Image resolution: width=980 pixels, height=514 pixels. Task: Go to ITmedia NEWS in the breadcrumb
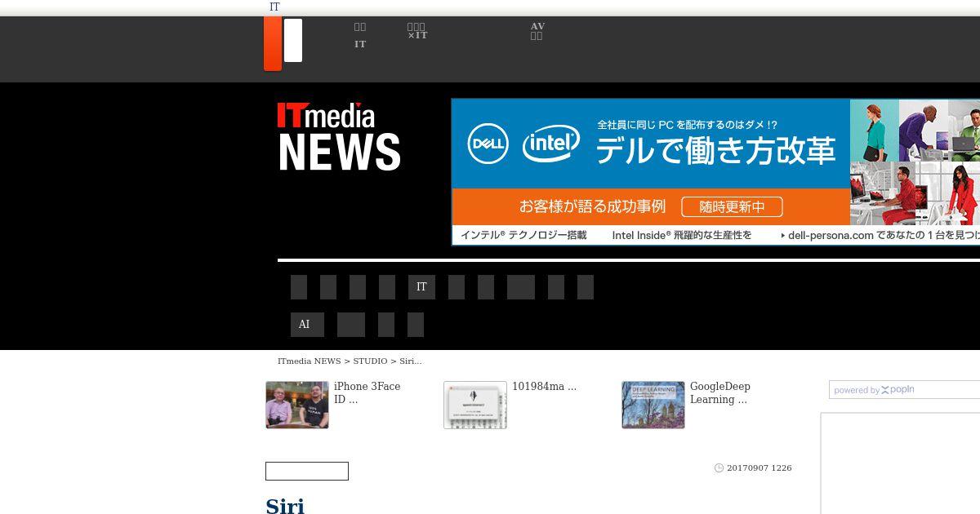point(309,361)
